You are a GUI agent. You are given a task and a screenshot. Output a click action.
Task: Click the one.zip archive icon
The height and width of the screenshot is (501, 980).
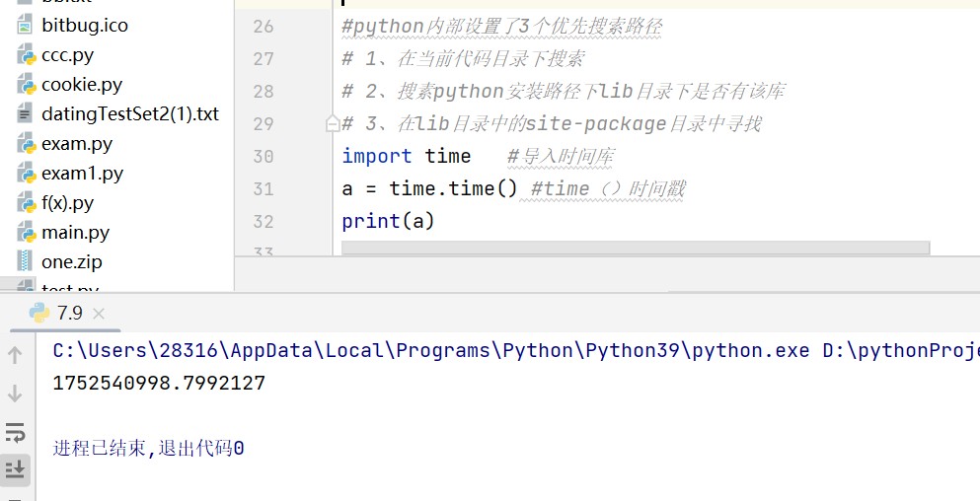26,262
